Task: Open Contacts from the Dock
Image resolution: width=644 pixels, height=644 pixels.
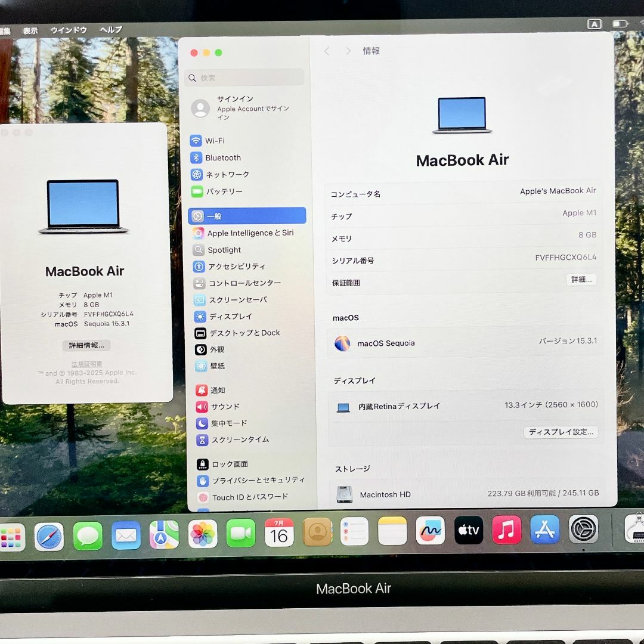Action: tap(317, 532)
